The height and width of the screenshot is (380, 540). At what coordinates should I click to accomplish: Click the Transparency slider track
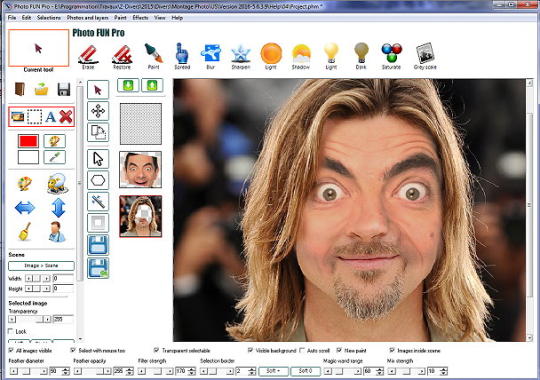pyautogui.click(x=30, y=319)
